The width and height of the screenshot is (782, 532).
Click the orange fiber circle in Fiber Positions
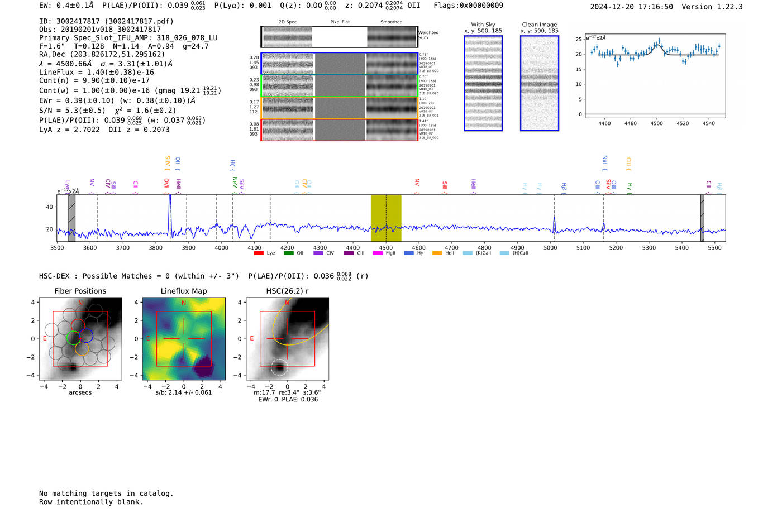82,349
